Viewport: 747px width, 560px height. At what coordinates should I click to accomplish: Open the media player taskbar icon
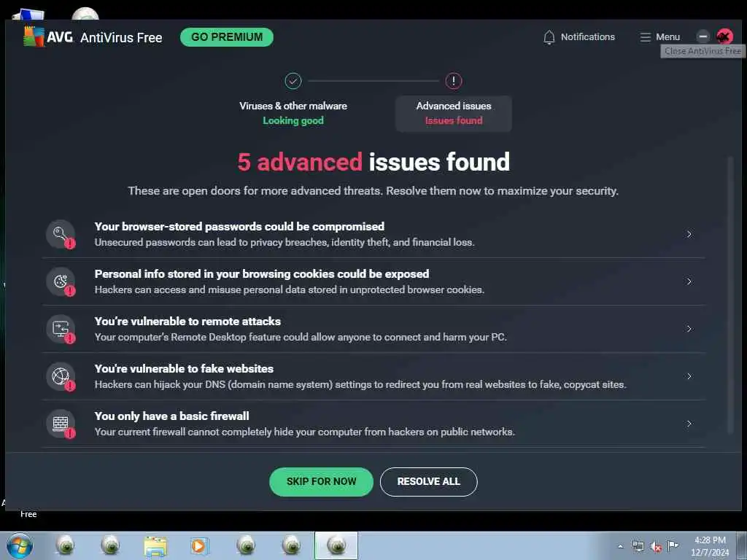point(199,545)
